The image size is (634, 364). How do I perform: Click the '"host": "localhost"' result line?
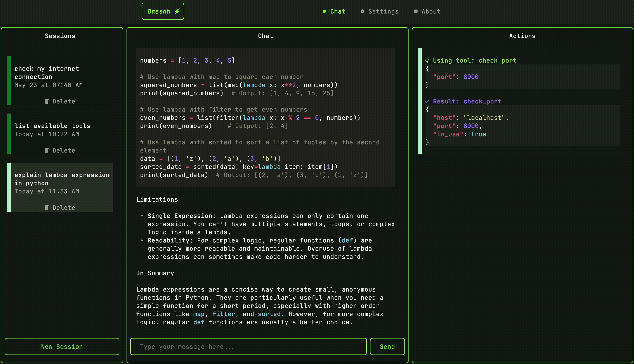[x=471, y=118]
